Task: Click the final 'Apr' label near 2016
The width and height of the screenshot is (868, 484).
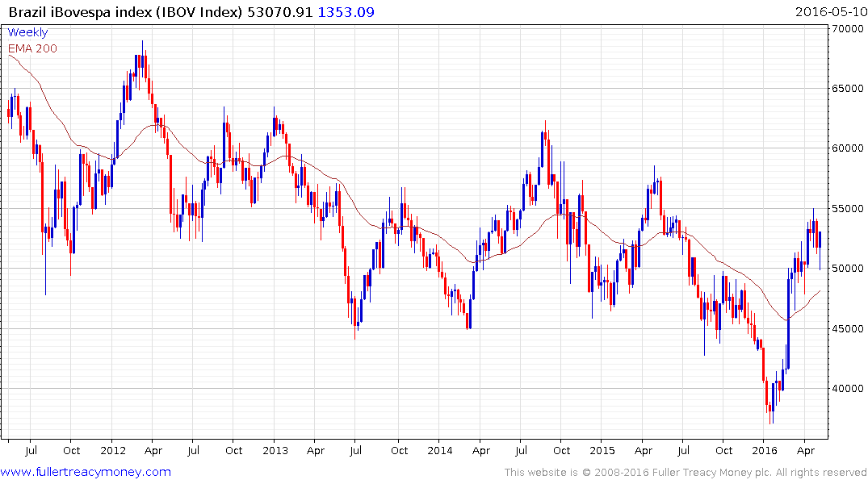Action: (x=806, y=451)
